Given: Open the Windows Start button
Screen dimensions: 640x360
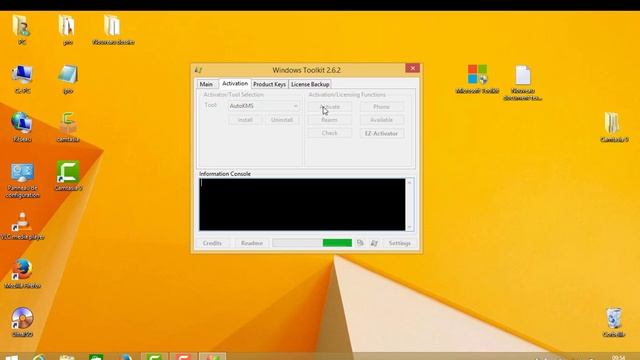Looking at the screenshot, I should 12,357.
